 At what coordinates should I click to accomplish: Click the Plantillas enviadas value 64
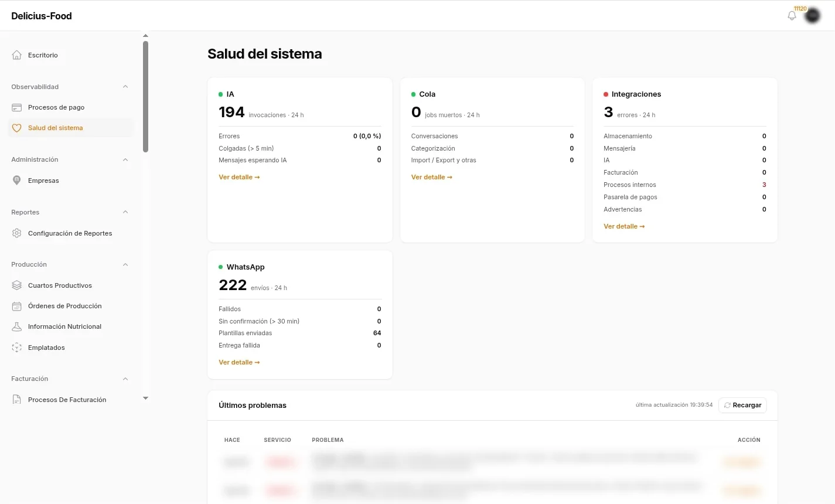click(x=377, y=333)
